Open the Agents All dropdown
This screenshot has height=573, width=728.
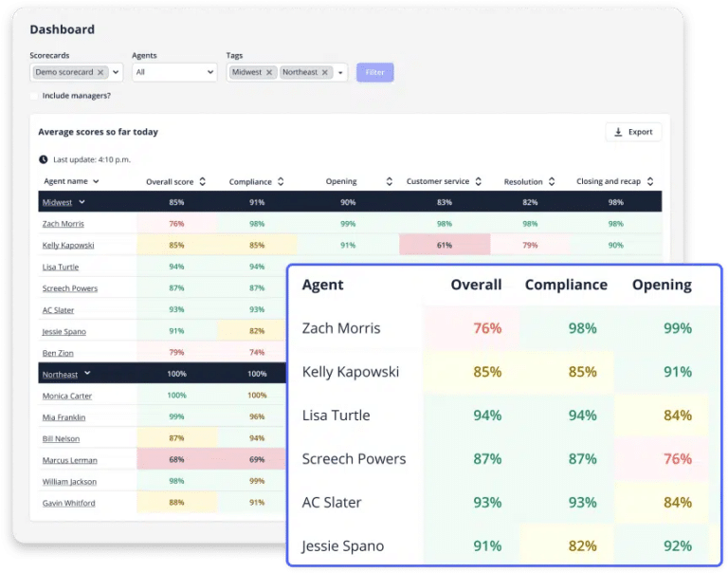(x=174, y=72)
